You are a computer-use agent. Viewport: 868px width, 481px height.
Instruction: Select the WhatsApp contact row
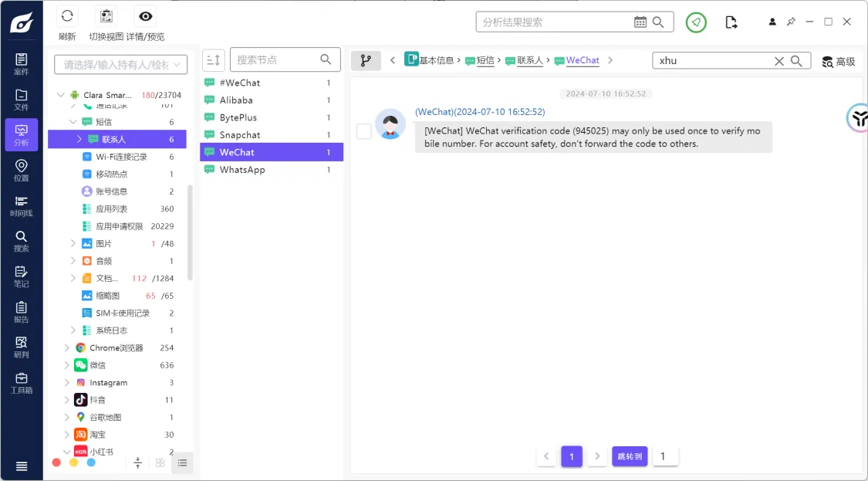click(272, 170)
